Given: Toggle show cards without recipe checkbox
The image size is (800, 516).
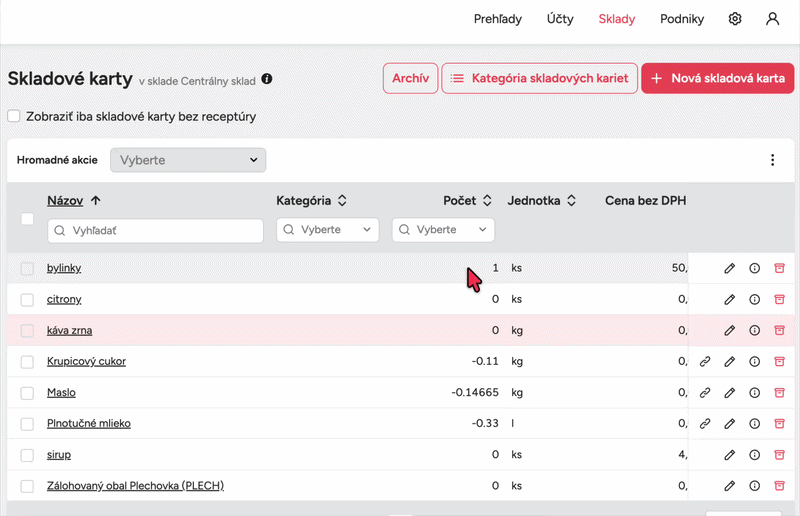Looking at the screenshot, I should [x=14, y=116].
